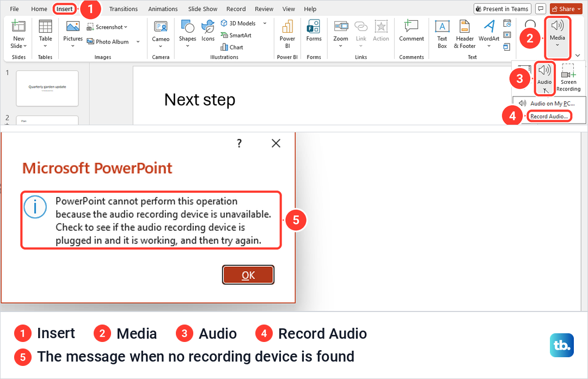
Task: Insert 3D Models
Action: [x=238, y=23]
